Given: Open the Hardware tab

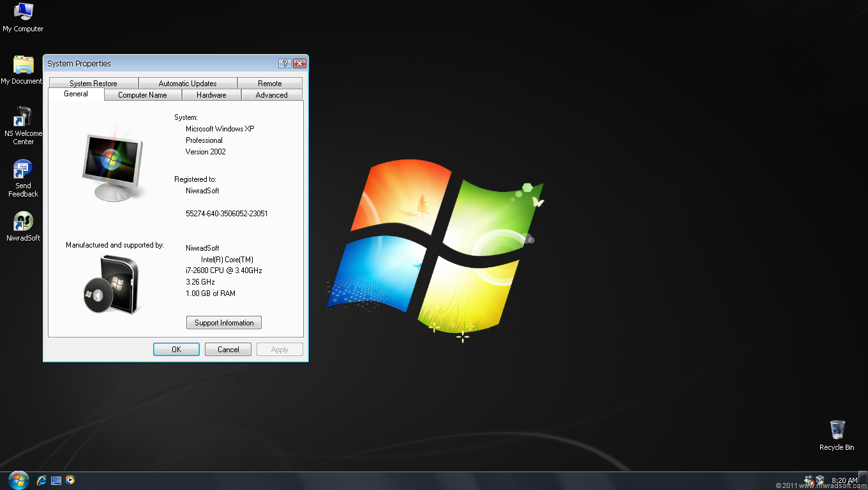Looking at the screenshot, I should pyautogui.click(x=211, y=95).
